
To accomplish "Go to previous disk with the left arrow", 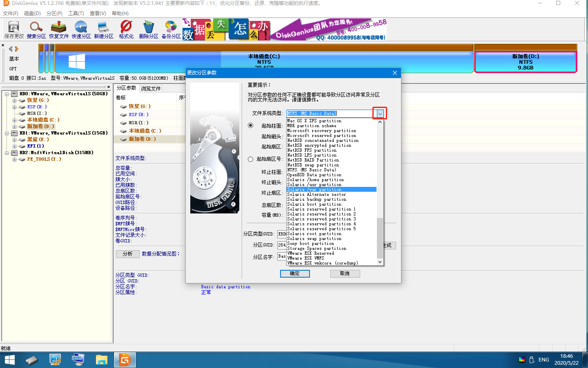I will [x=11, y=49].
